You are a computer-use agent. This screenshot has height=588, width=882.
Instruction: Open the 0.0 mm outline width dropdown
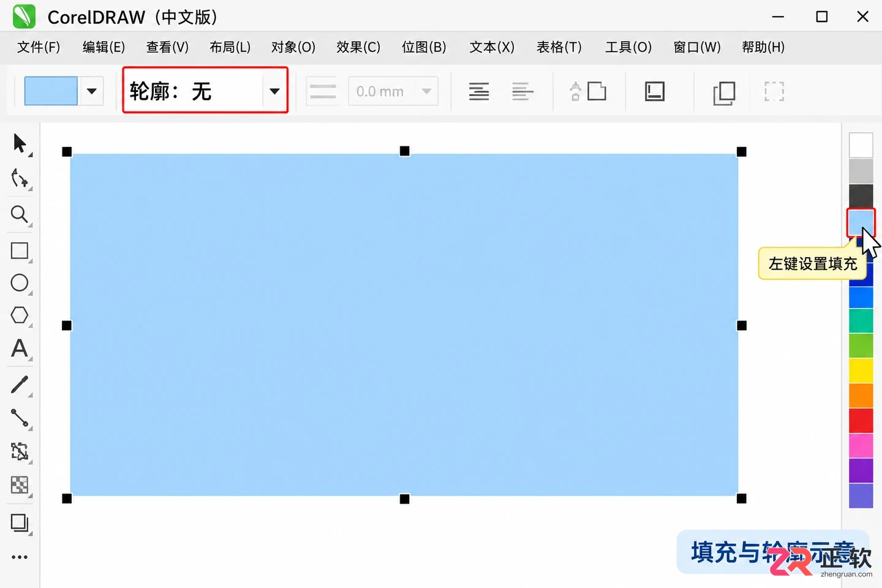427,91
